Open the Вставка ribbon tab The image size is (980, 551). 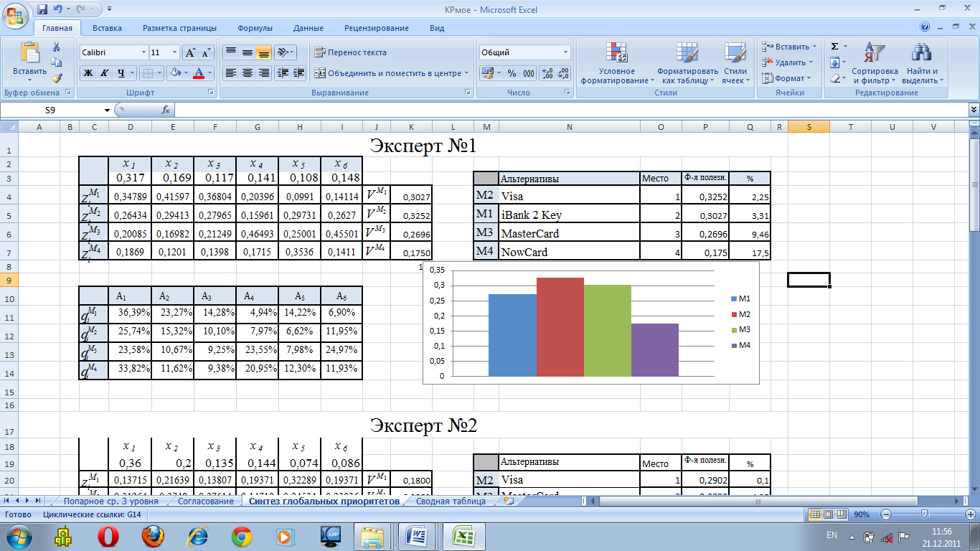click(107, 28)
